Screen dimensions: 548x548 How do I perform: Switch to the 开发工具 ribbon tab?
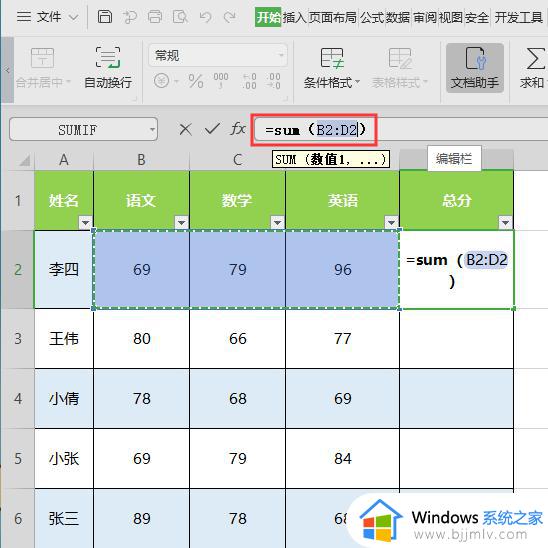(x=519, y=17)
